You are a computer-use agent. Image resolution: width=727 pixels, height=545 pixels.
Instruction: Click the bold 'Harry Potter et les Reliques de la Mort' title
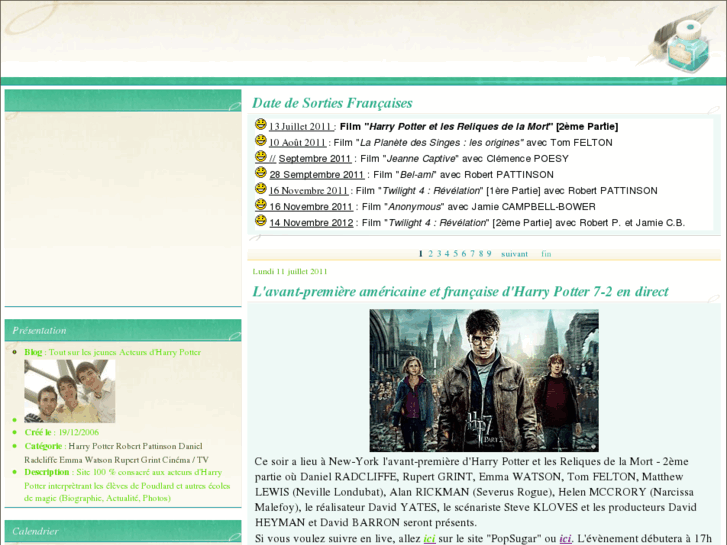click(459, 127)
